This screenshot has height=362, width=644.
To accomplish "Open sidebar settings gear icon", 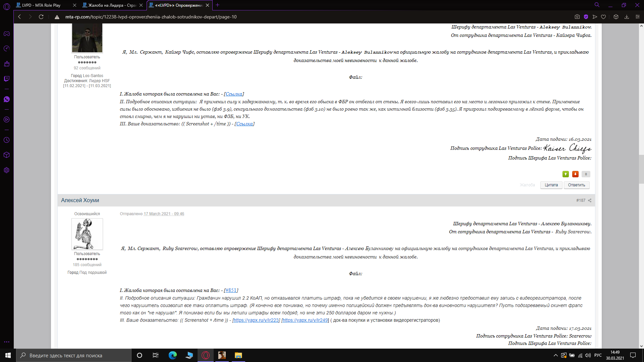I will (6, 170).
